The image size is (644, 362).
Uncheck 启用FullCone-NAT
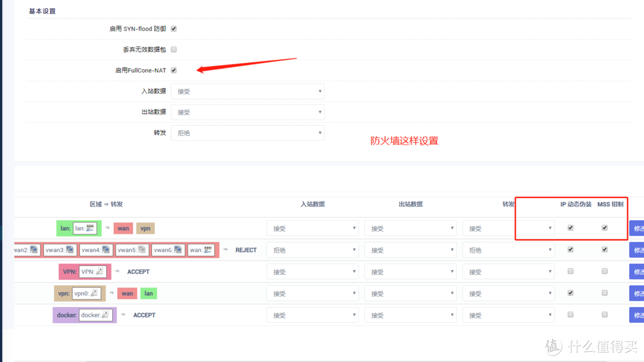pyautogui.click(x=173, y=70)
